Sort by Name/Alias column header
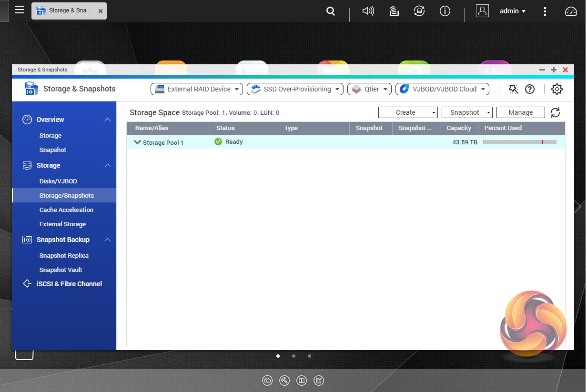 (x=168, y=128)
